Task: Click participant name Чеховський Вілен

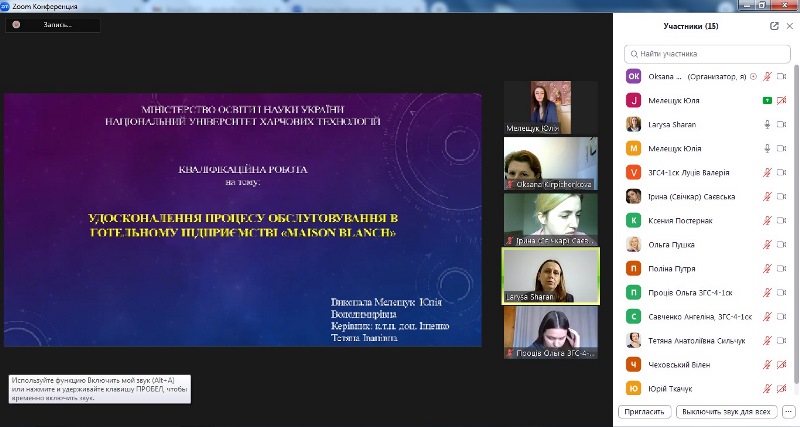Action: pyautogui.click(x=679, y=365)
